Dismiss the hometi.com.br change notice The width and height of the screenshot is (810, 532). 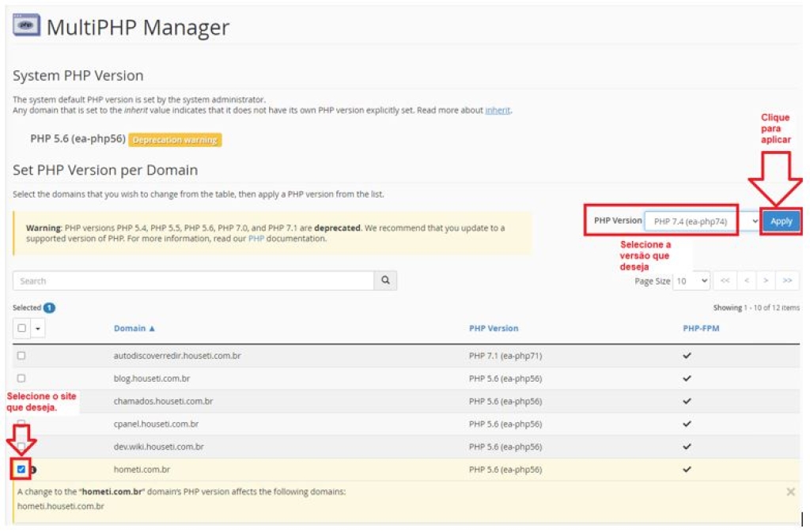790,492
